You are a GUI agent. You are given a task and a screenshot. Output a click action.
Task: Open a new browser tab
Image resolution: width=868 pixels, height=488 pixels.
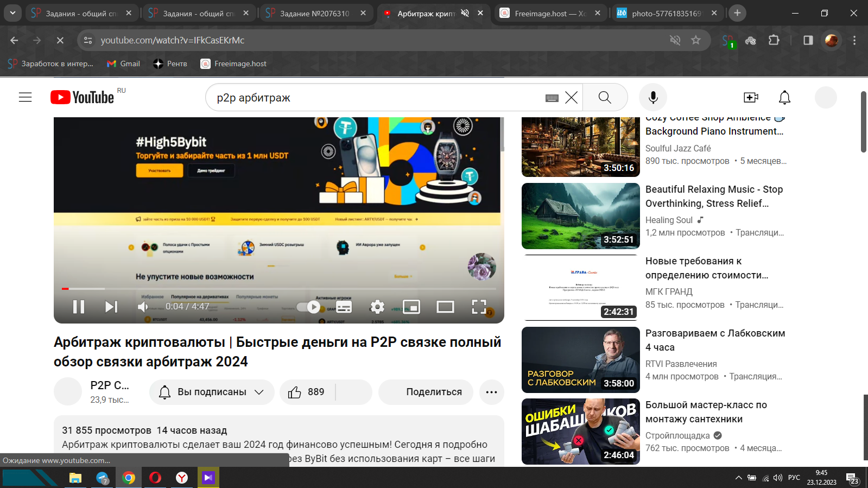click(x=737, y=13)
